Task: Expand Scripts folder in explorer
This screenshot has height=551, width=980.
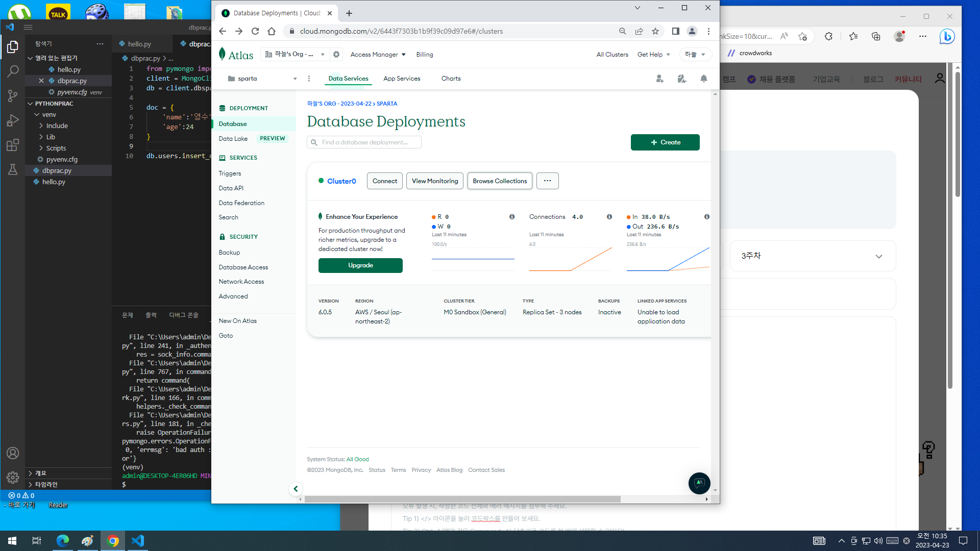Action: tap(68, 148)
